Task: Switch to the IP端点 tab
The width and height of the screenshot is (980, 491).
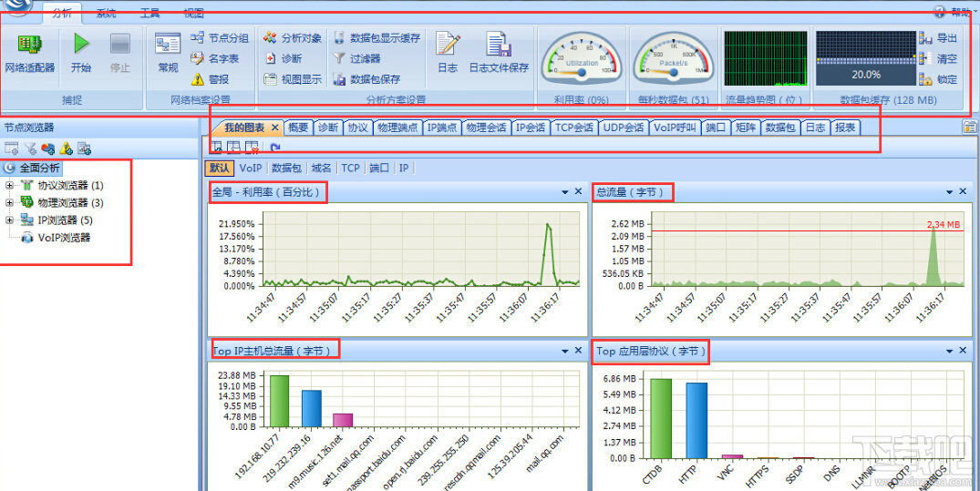Action: coord(442,128)
